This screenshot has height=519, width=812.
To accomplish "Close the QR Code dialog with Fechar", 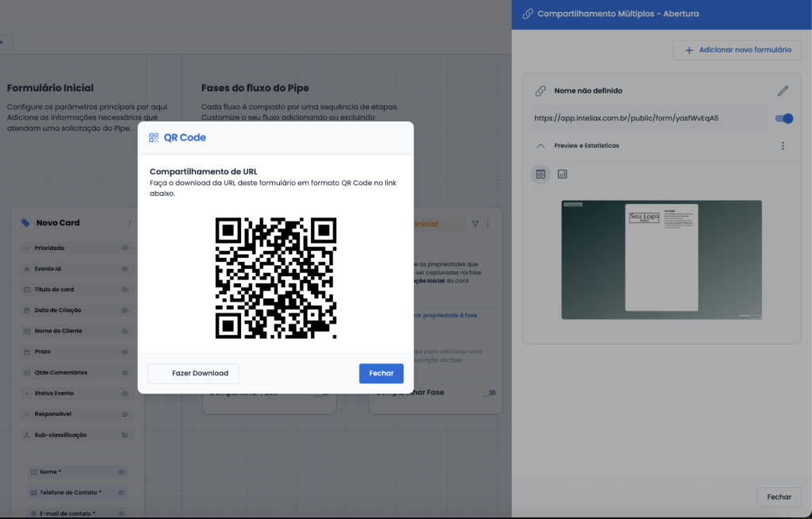I will 381,373.
